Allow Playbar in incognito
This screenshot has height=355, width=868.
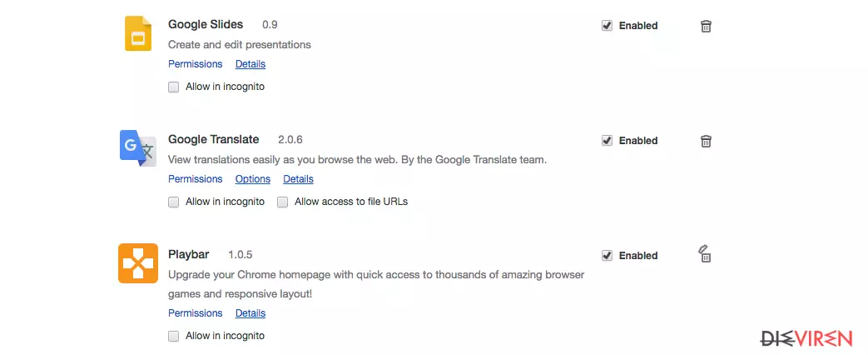click(174, 336)
